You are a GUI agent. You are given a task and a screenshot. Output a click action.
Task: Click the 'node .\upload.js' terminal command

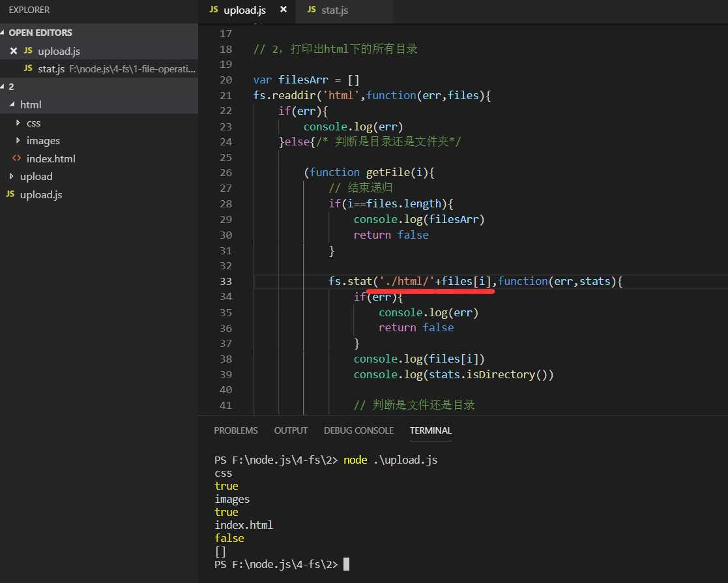pyautogui.click(x=390, y=460)
